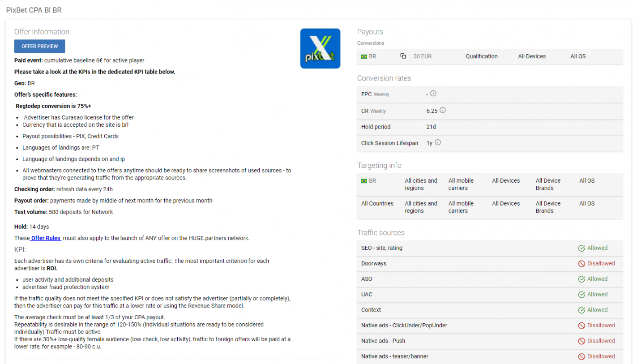Click the Allowed check icon for Context

click(x=582, y=310)
